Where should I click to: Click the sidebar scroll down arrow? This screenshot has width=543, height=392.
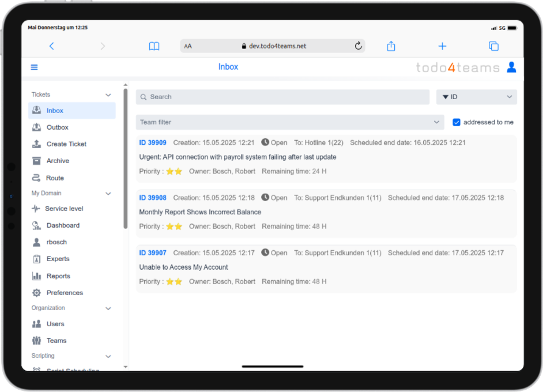coord(125,367)
